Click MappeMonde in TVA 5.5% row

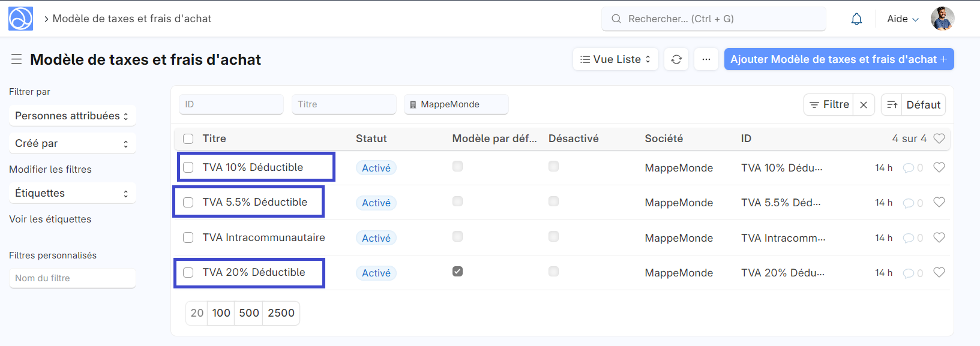(679, 203)
